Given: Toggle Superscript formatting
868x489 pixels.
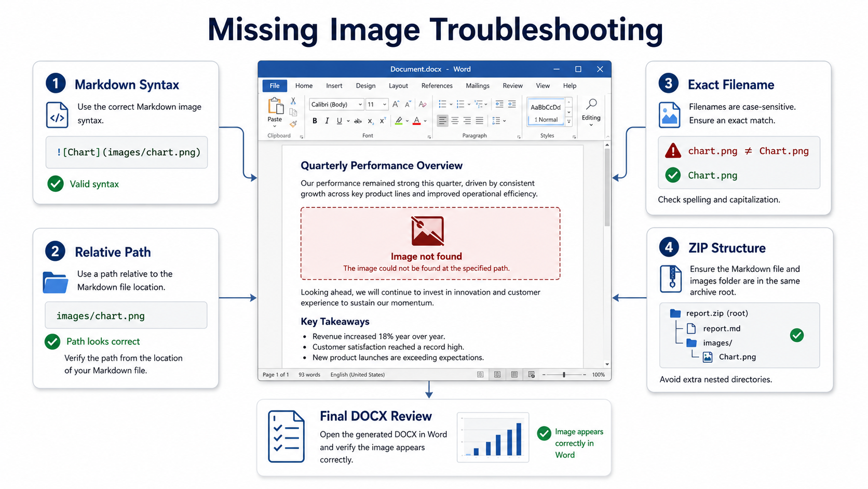Looking at the screenshot, I should pos(383,120).
